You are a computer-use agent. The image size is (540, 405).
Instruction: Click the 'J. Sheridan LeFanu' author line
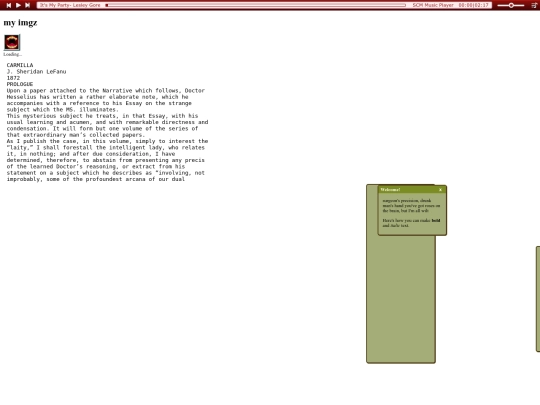click(x=36, y=72)
